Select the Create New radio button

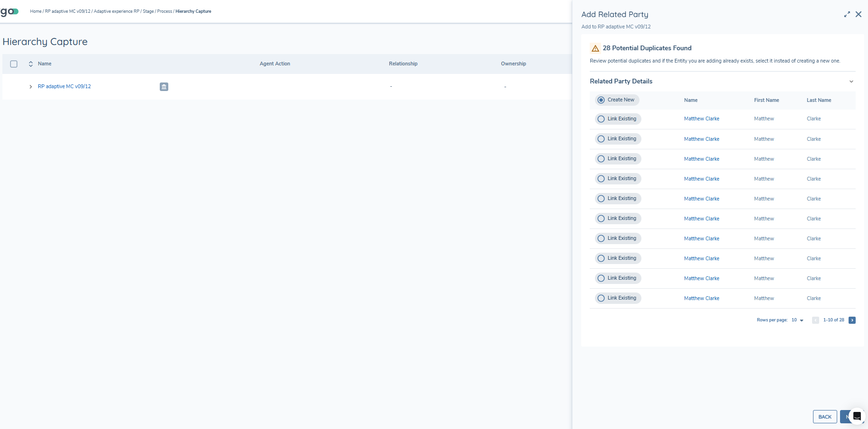click(601, 100)
